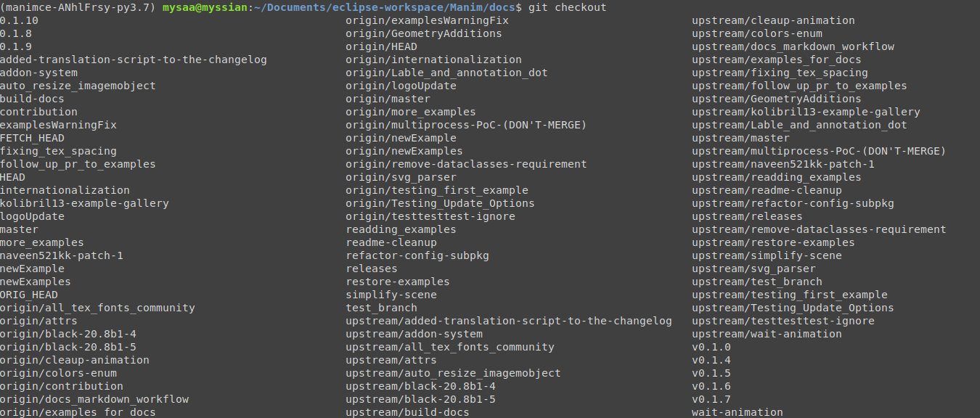980x418 pixels.
Task: Select 'FETCH_HEAD' in first column
Action: click(x=32, y=138)
